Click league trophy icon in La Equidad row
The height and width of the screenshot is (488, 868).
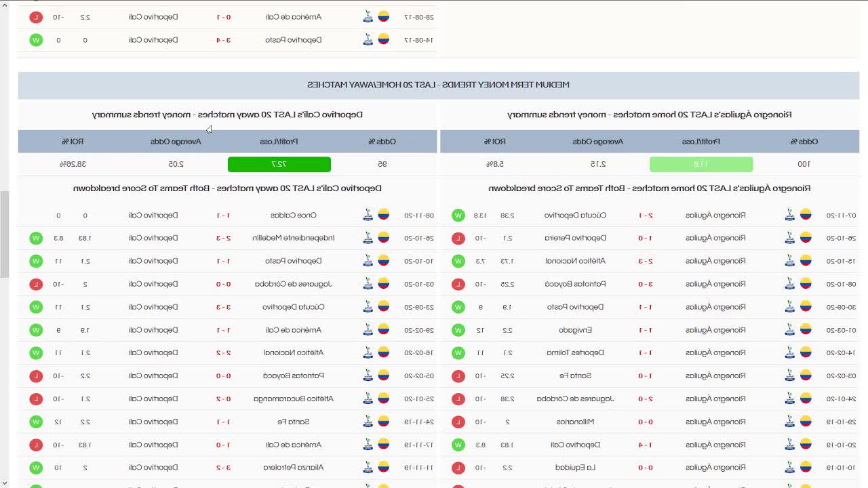tap(789, 467)
